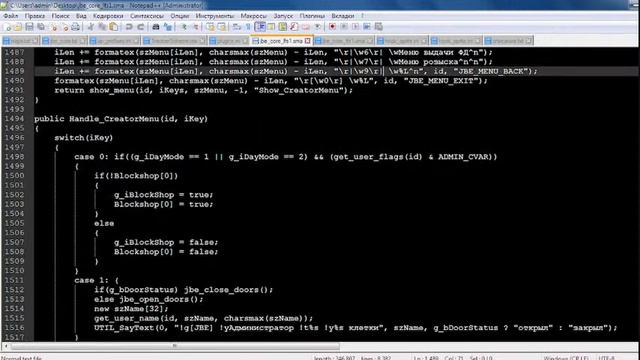Click the Copy toolbar icon
This screenshot has width=640, height=360.
point(102,27)
